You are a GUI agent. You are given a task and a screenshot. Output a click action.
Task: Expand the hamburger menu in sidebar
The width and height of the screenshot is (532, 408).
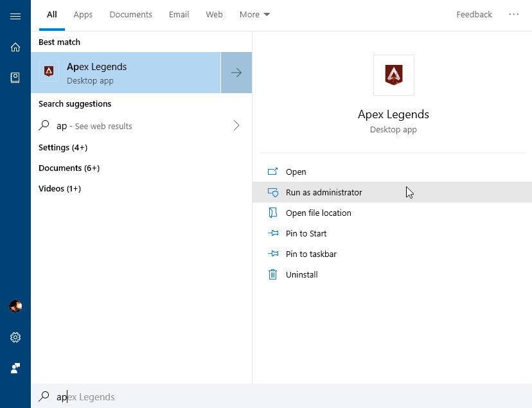click(x=15, y=16)
